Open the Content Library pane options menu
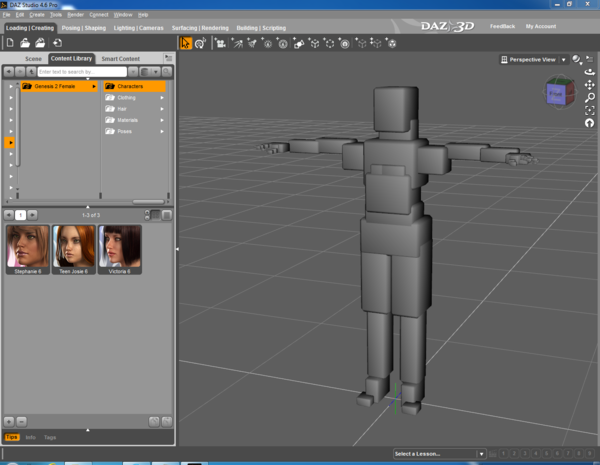Screen dimensions: 600x465 tap(169, 58)
